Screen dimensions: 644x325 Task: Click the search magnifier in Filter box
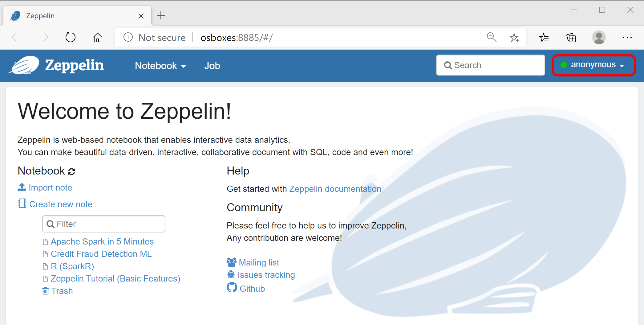(x=51, y=224)
